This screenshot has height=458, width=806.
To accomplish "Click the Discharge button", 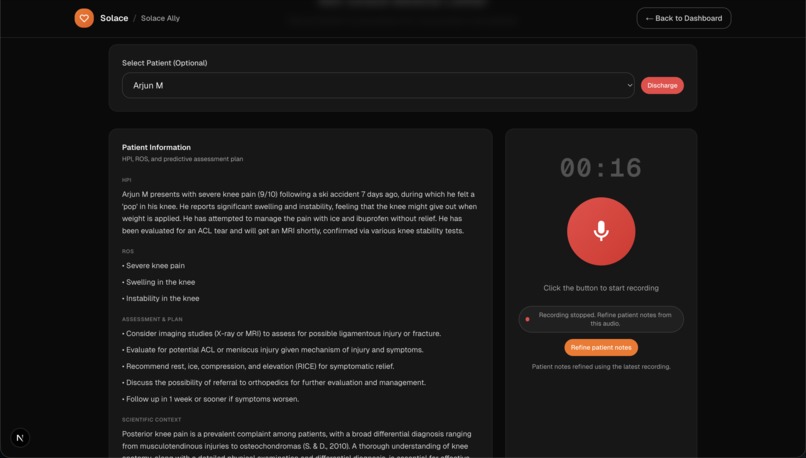I will (662, 85).
